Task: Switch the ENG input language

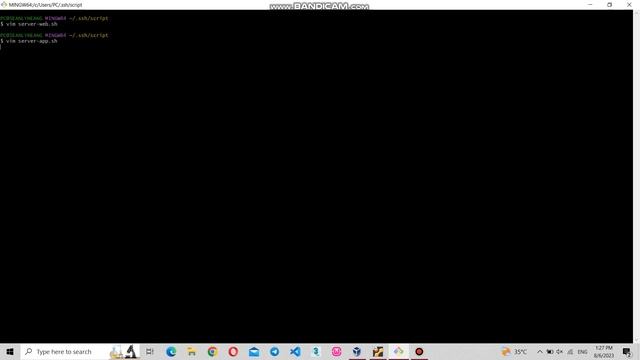Action: coord(582,351)
